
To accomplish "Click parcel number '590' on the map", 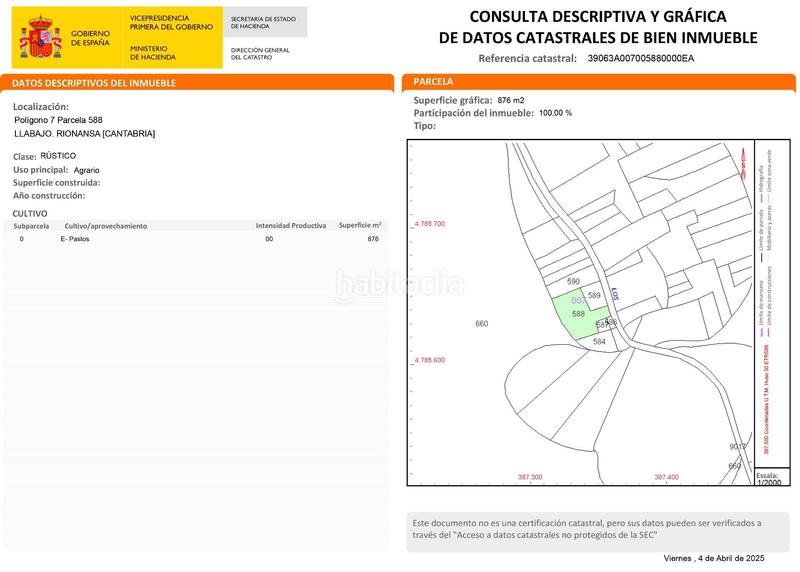I will (x=573, y=282).
